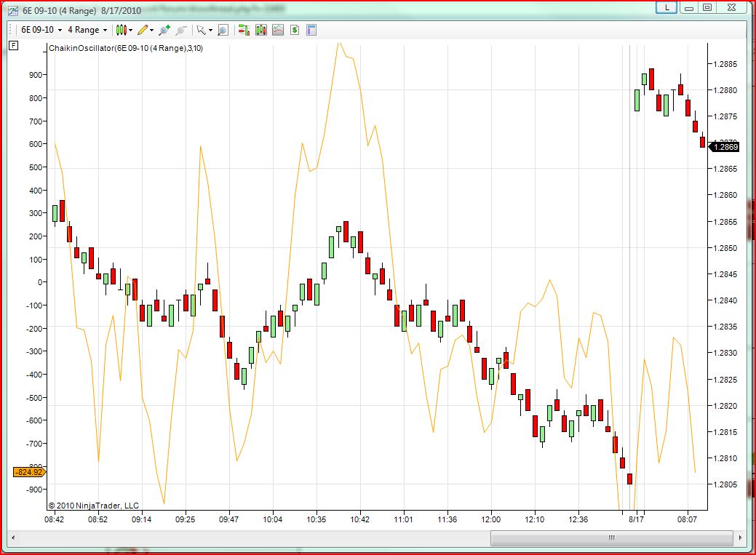Click the toolbar drag handle grip
This screenshot has height=555, width=756.
pyautogui.click(x=11, y=30)
